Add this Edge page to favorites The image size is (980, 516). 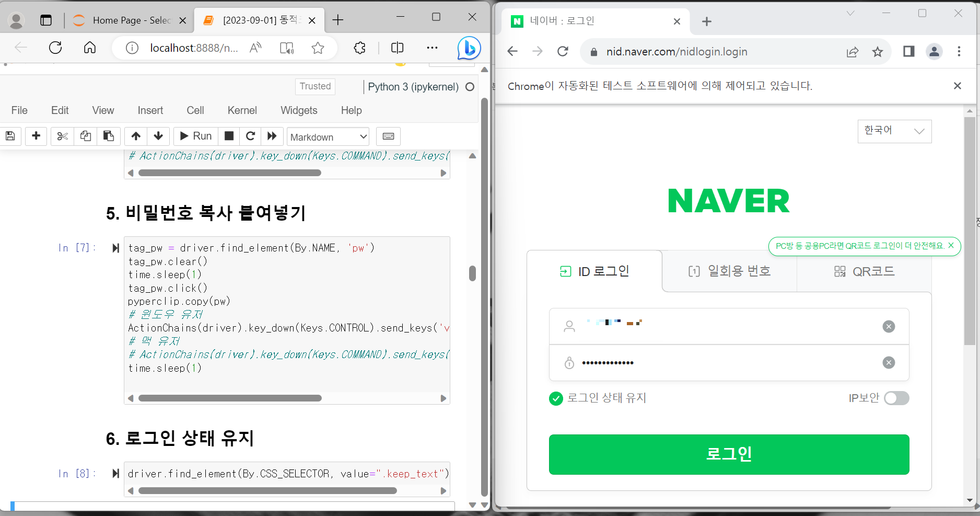pyautogui.click(x=318, y=48)
